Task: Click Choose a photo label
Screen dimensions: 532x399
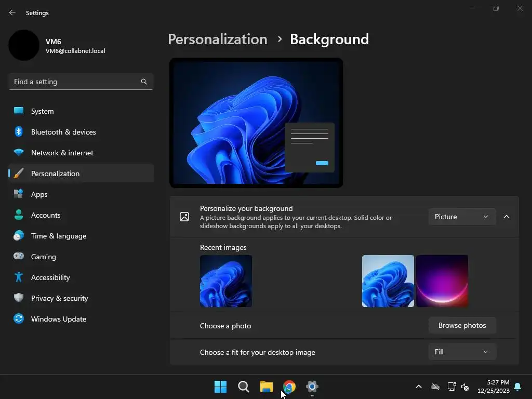Action: coord(225,326)
